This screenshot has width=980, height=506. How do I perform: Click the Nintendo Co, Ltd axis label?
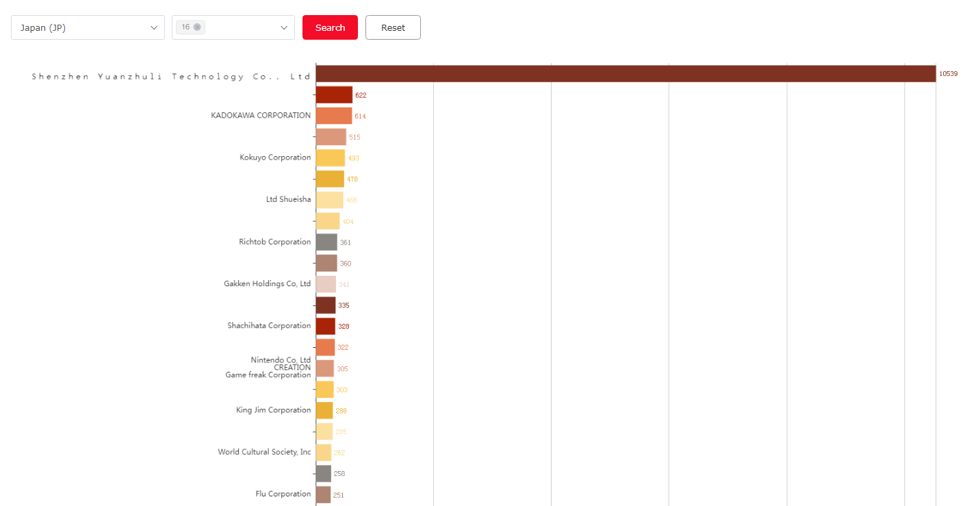[281, 360]
